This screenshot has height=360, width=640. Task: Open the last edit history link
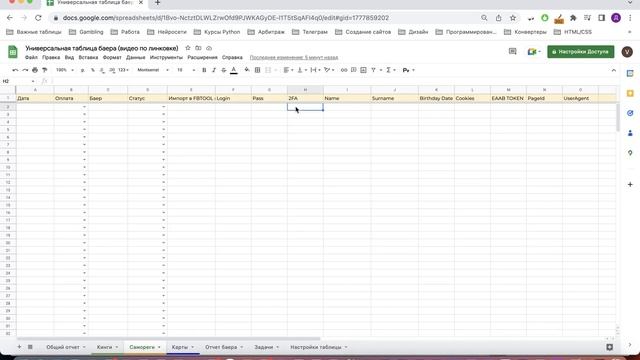294,58
